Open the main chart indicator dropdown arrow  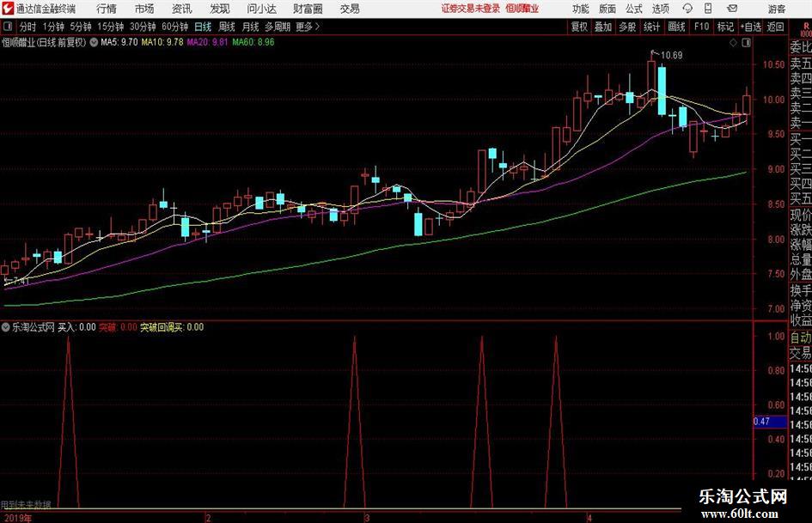[94, 42]
